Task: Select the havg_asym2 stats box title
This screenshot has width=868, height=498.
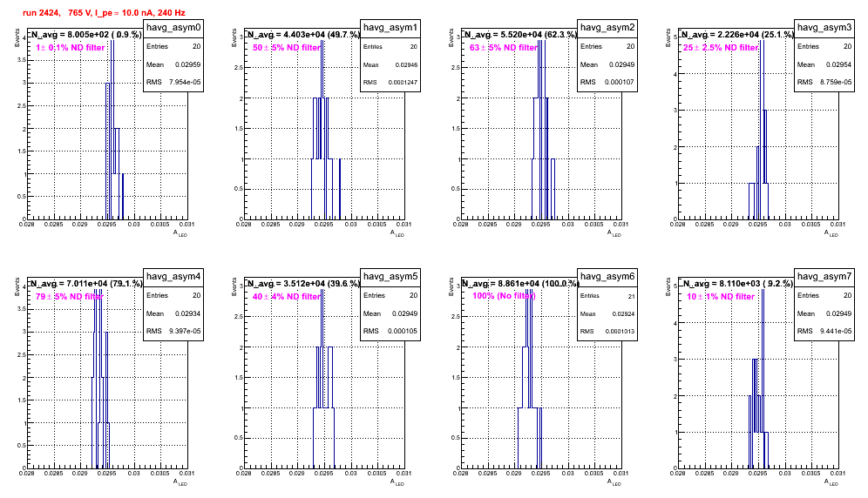Action: coord(607,28)
